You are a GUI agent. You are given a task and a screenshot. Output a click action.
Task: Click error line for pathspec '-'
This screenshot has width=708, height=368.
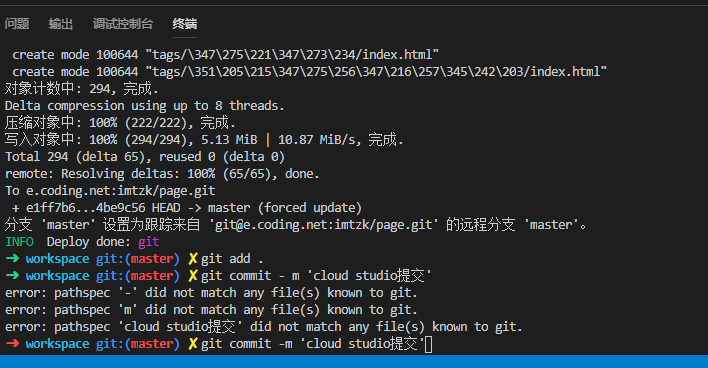coord(211,293)
